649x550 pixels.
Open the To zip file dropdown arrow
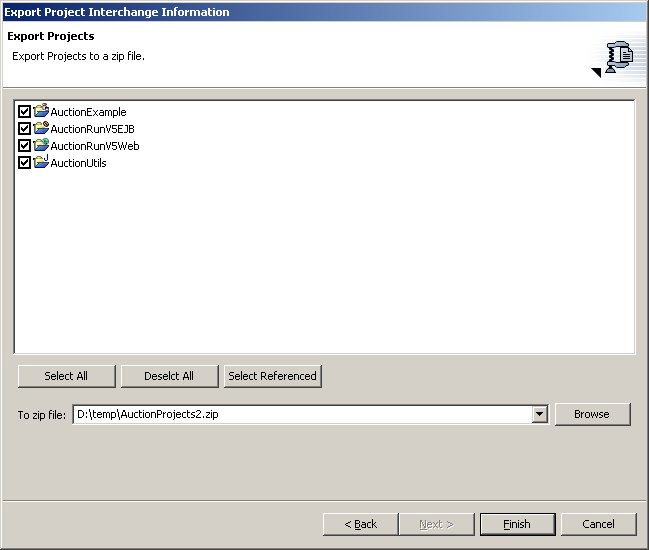coord(539,414)
